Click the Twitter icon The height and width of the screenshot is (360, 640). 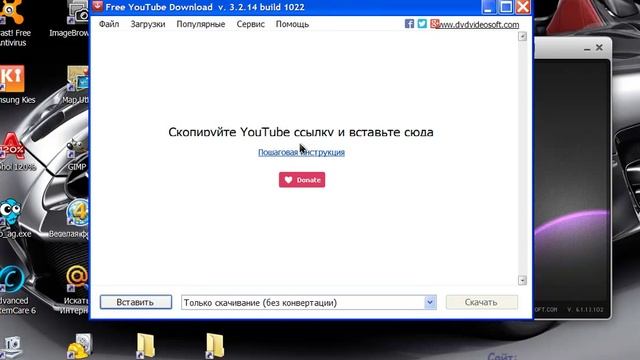click(x=422, y=24)
